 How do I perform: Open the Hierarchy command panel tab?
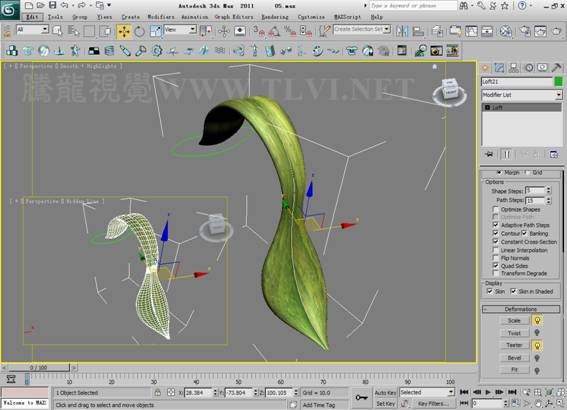[x=513, y=68]
